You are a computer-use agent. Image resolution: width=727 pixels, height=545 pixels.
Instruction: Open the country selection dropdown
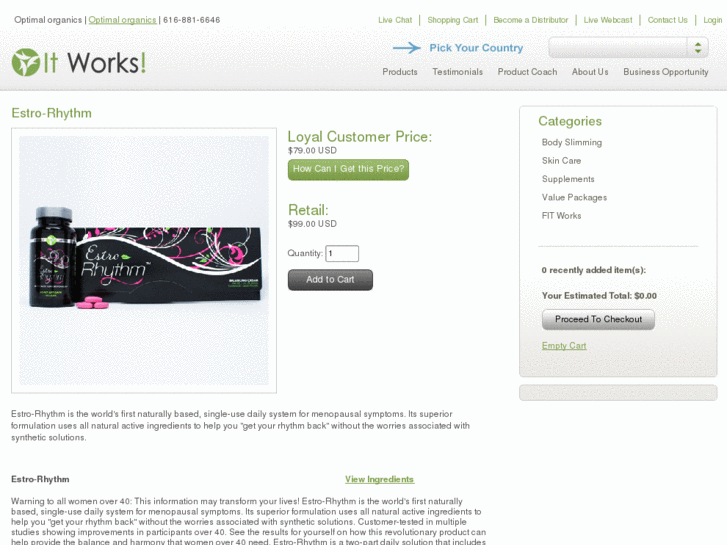pyautogui.click(x=628, y=47)
